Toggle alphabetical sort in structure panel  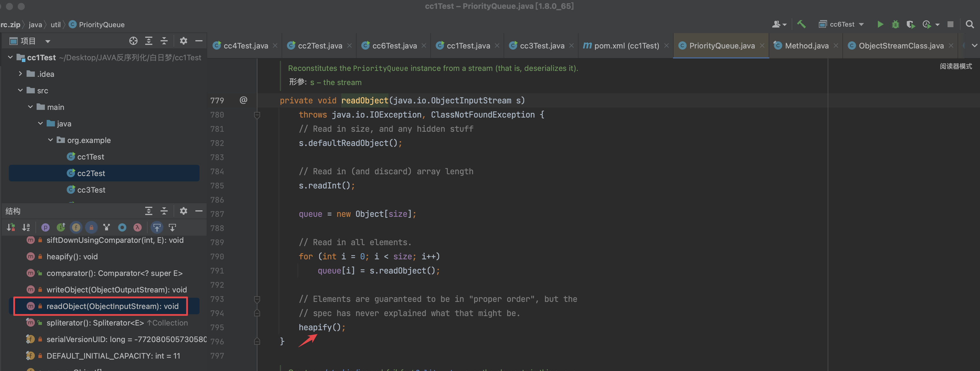26,227
